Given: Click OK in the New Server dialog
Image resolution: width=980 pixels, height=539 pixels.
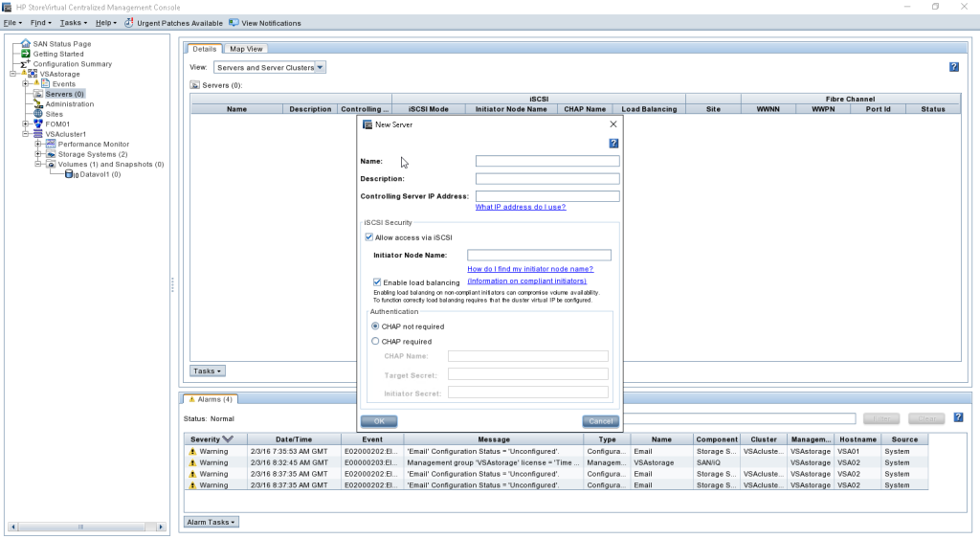Looking at the screenshot, I should click(379, 421).
